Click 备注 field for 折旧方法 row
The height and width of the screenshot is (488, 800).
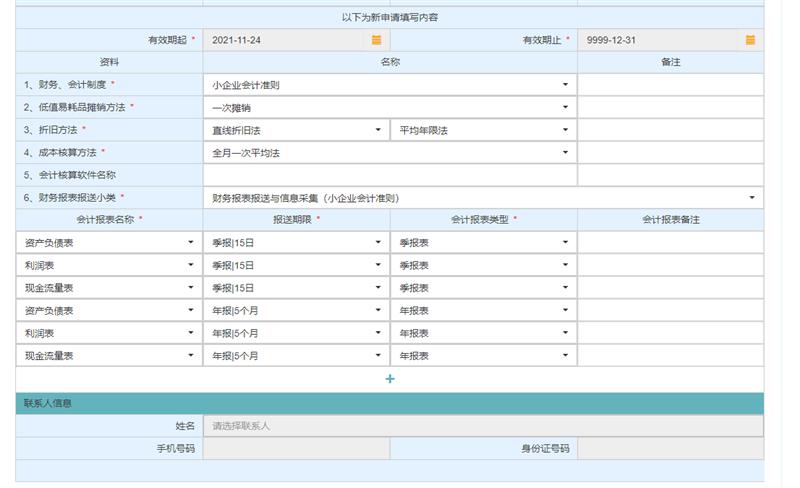click(x=670, y=130)
